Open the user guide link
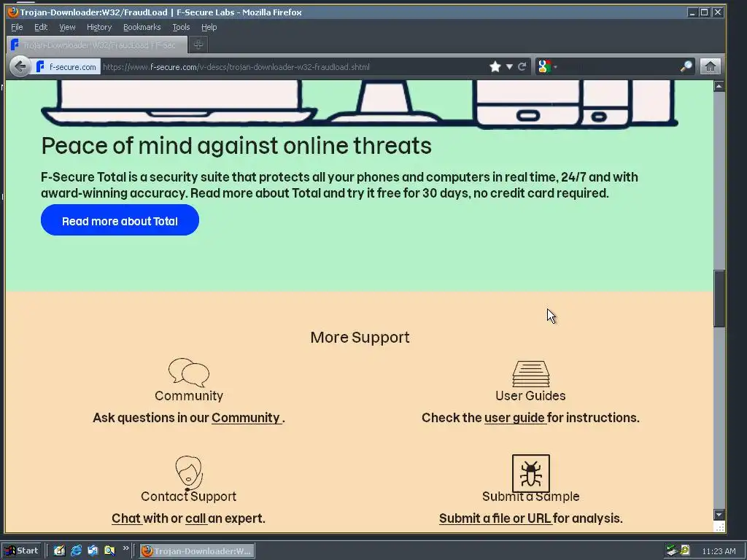This screenshot has width=747, height=560. pyautogui.click(x=514, y=418)
